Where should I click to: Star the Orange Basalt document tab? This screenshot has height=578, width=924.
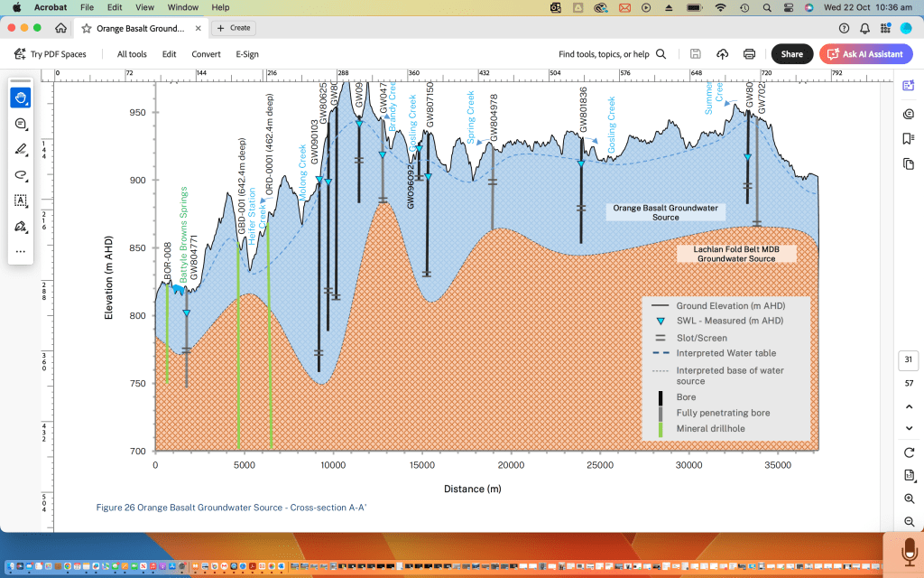(87, 28)
